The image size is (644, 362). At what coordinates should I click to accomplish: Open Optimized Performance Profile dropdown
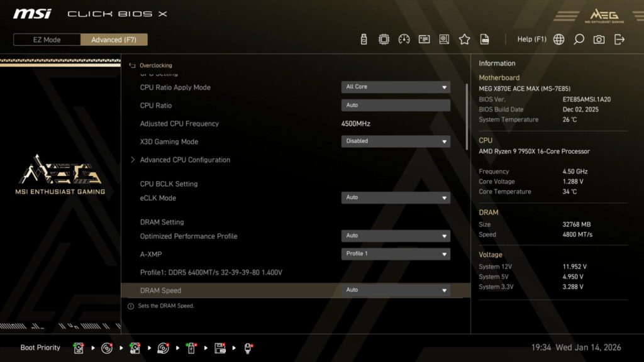(x=396, y=236)
